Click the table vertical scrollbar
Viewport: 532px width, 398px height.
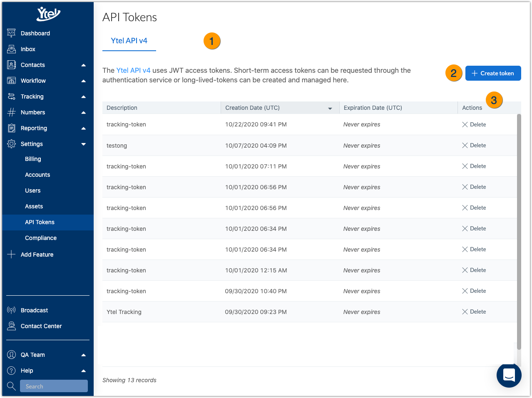coord(519,232)
